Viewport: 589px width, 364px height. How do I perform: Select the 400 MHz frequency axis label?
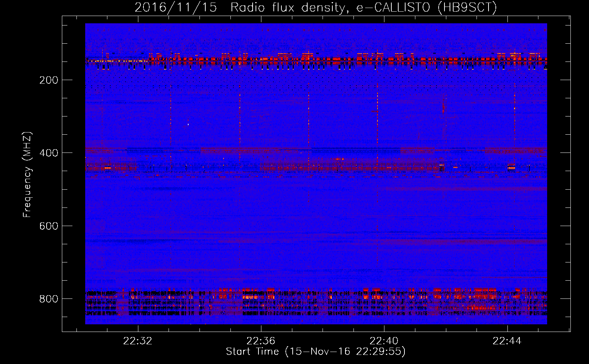pyautogui.click(x=49, y=153)
